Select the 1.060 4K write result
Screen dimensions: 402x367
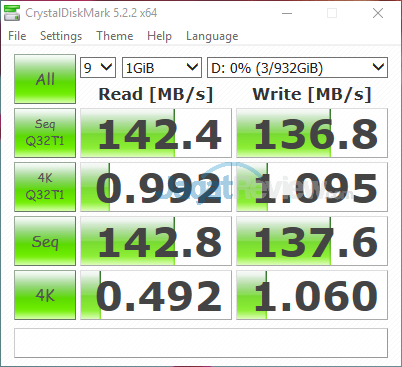(x=312, y=295)
